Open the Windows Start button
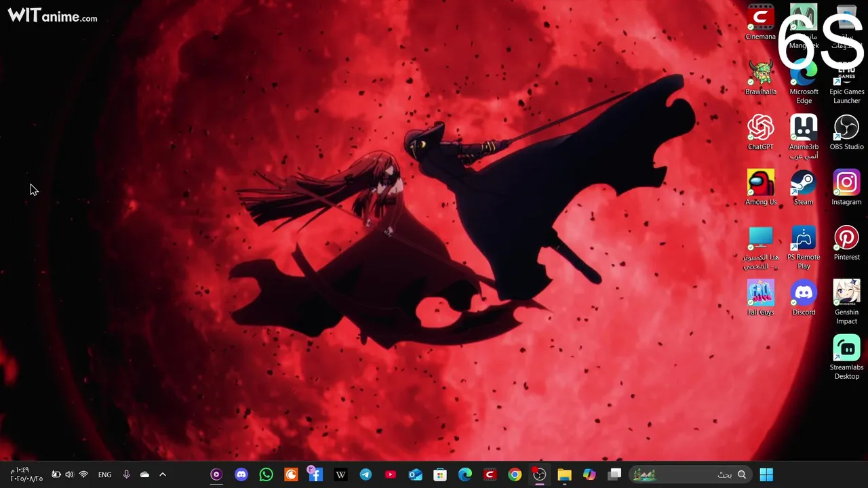This screenshot has height=488, width=868. [766, 474]
